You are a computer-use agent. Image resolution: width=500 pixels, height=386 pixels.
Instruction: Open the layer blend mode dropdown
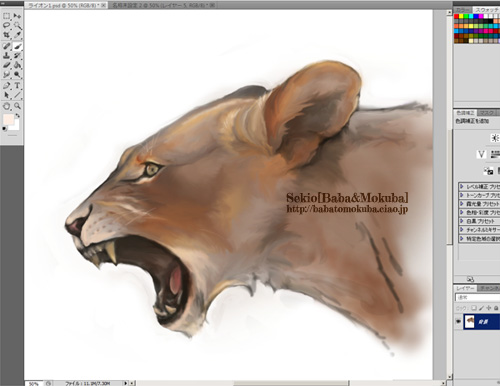[477, 297]
